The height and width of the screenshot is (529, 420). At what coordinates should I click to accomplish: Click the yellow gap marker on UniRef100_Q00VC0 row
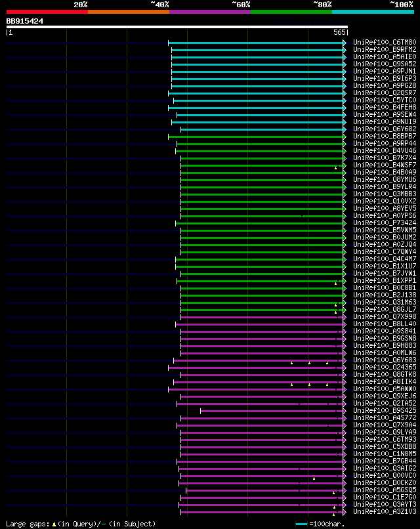(x=314, y=478)
